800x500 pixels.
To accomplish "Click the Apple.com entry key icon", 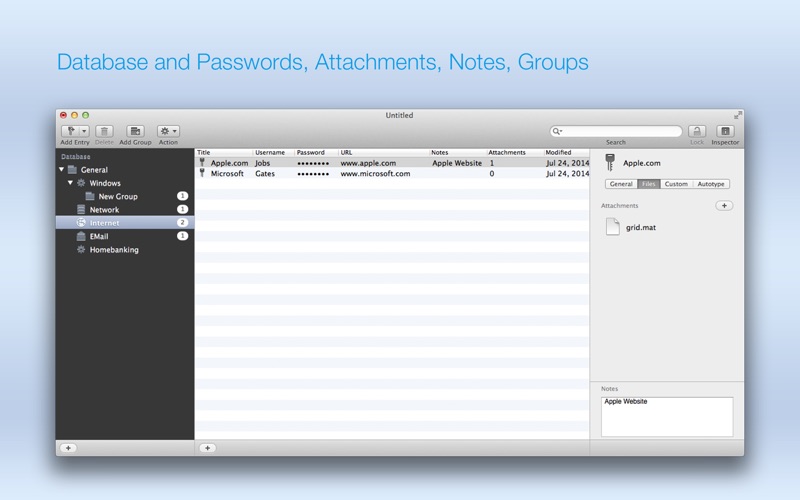I will point(202,162).
